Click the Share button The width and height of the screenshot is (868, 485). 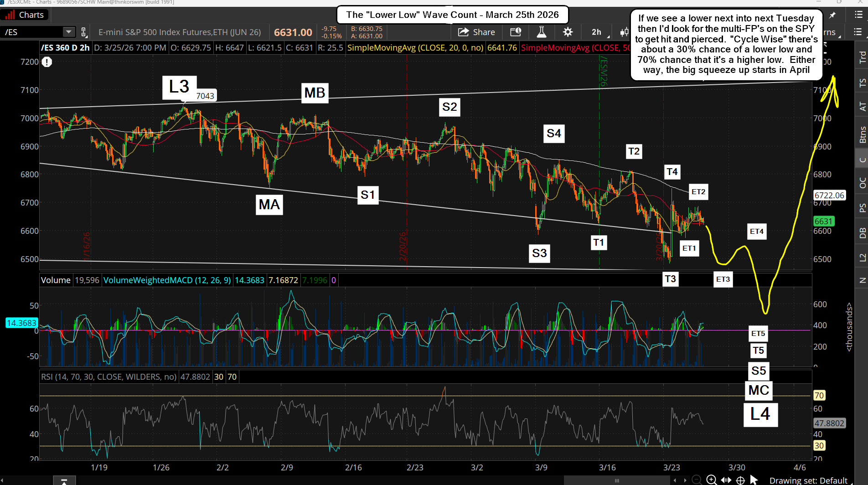point(476,32)
